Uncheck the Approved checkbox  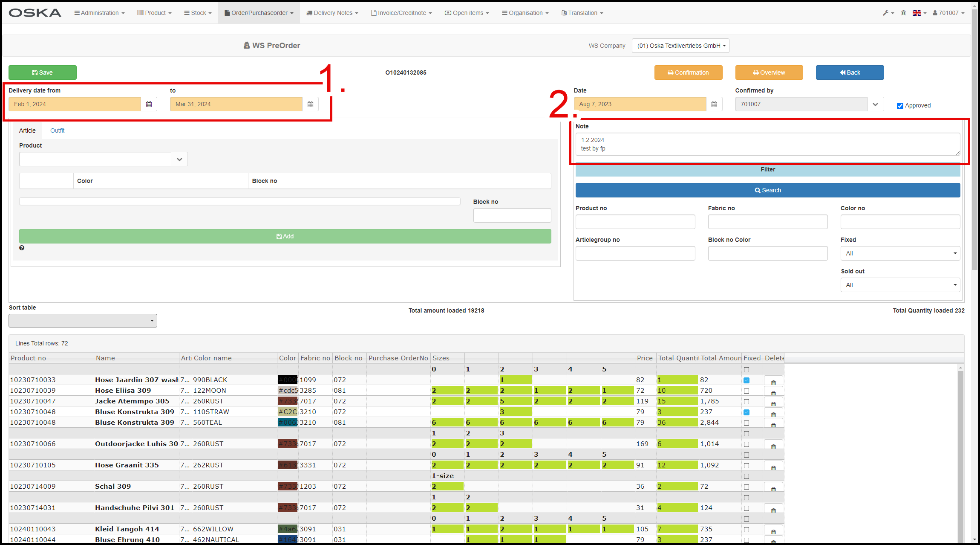900,106
